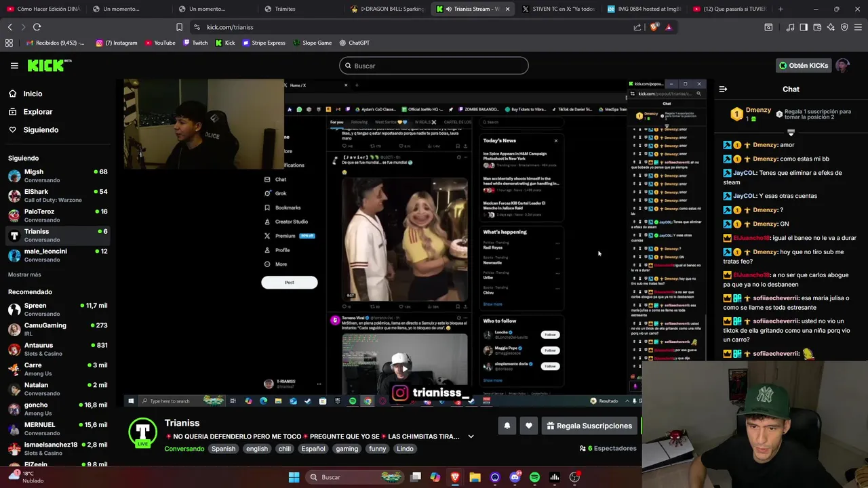The height and width of the screenshot is (488, 868).
Task: Open the PaloTeroz followed channel
Action: point(58,215)
